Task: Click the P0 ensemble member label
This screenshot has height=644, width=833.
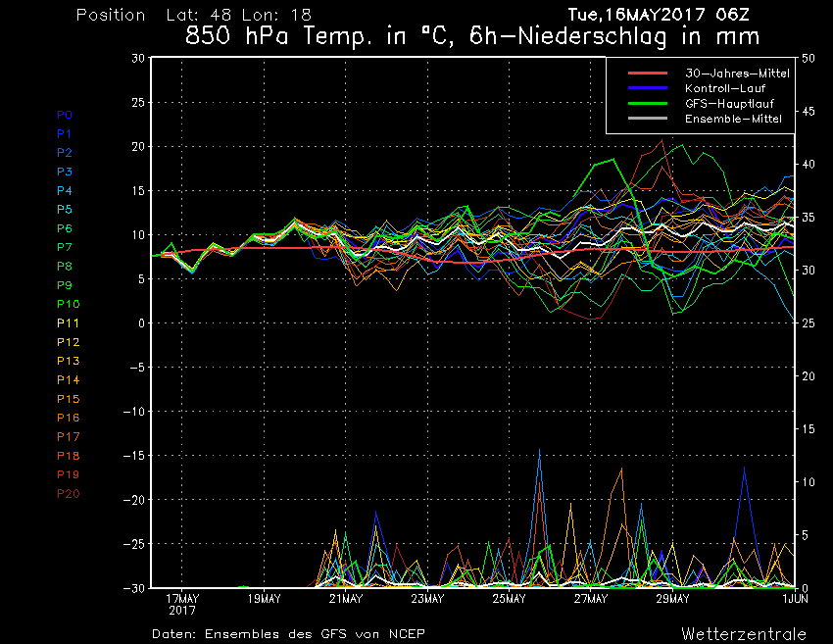Action: pyautogui.click(x=65, y=115)
